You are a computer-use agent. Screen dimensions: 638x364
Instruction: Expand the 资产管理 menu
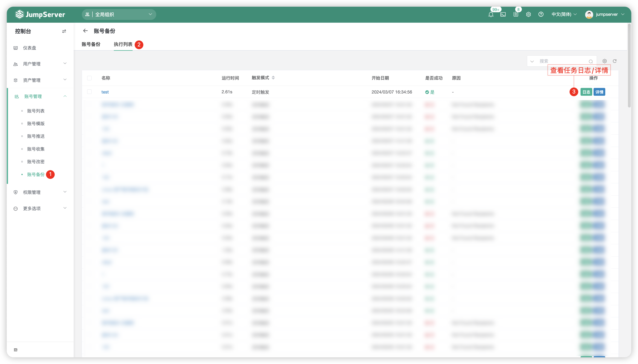pyautogui.click(x=40, y=80)
